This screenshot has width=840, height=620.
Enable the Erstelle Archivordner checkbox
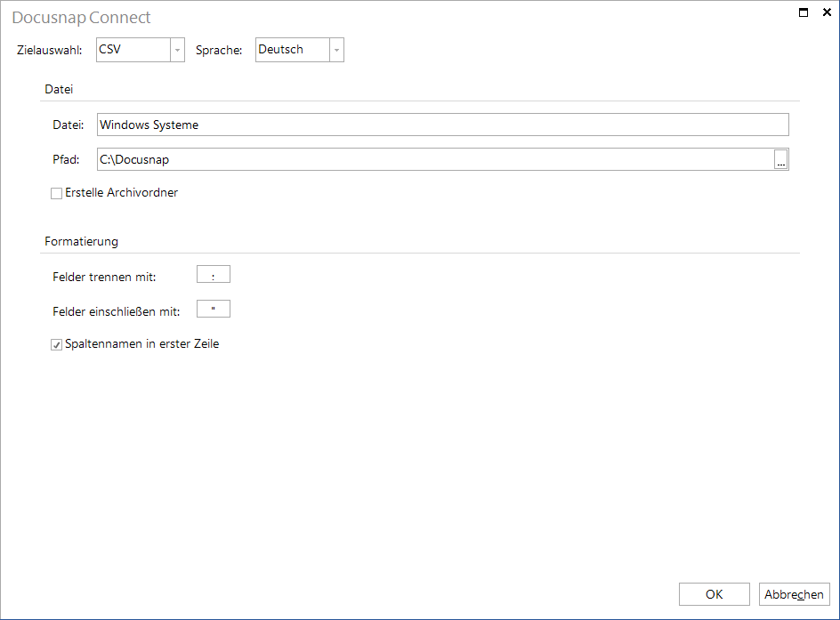(56, 193)
